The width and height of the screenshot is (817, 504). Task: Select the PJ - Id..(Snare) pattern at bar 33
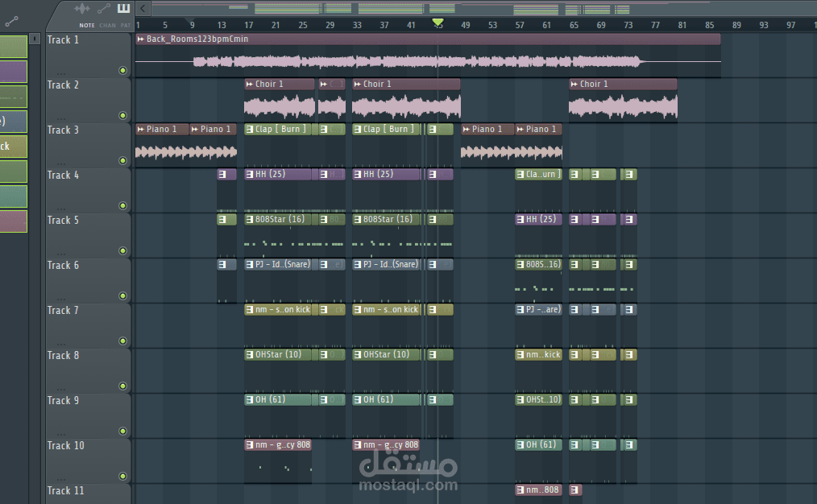click(x=386, y=265)
